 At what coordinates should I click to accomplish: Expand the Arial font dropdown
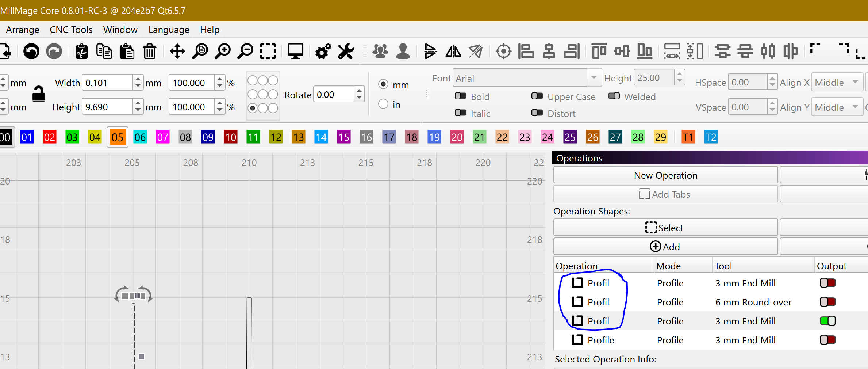pyautogui.click(x=594, y=78)
